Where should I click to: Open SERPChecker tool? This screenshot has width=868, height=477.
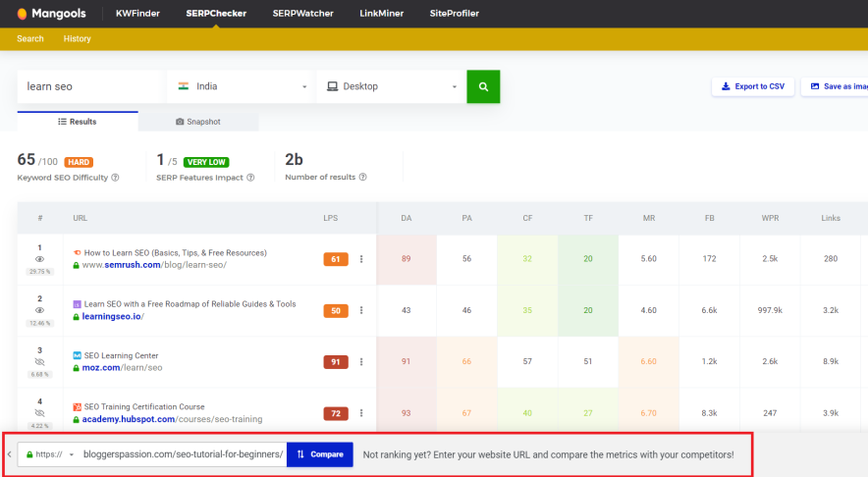[216, 14]
